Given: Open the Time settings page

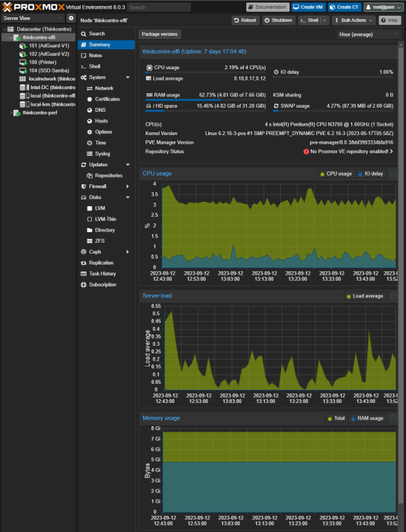Looking at the screenshot, I should [106, 142].
